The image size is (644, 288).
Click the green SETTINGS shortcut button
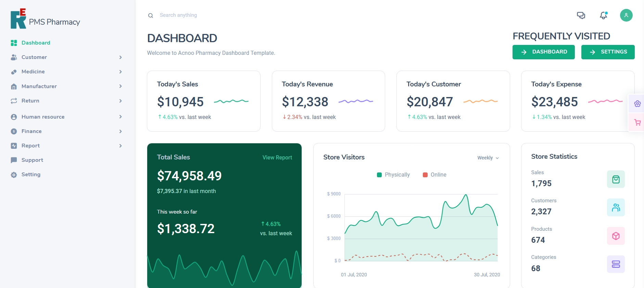(x=608, y=52)
